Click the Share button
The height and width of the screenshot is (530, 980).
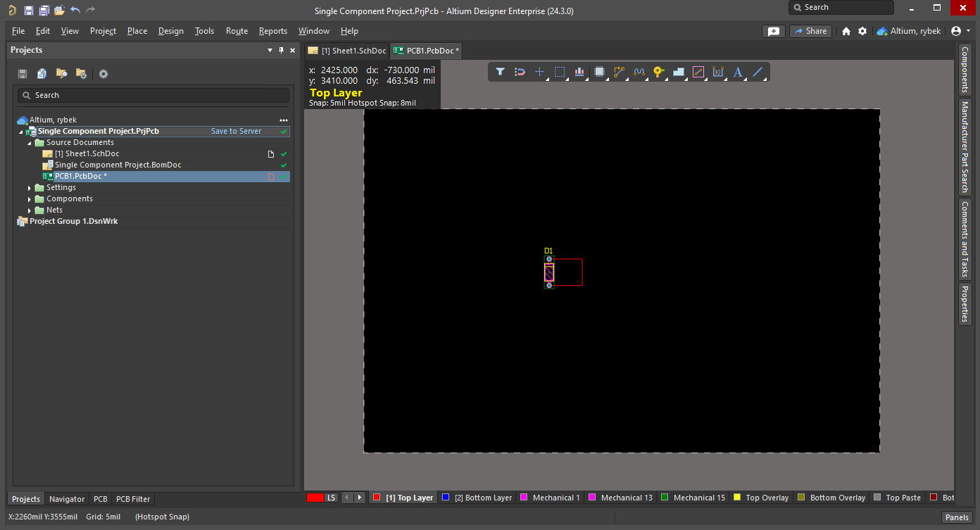coord(810,31)
